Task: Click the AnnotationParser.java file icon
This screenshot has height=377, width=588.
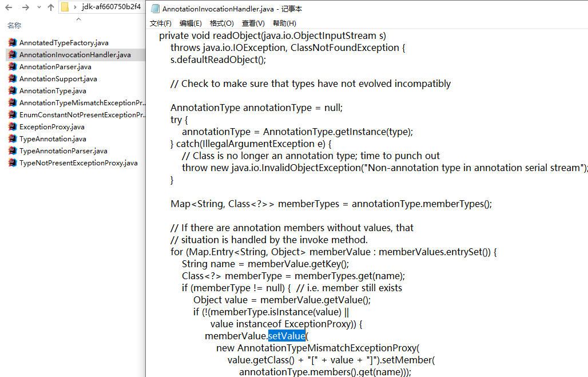Action: [x=13, y=66]
